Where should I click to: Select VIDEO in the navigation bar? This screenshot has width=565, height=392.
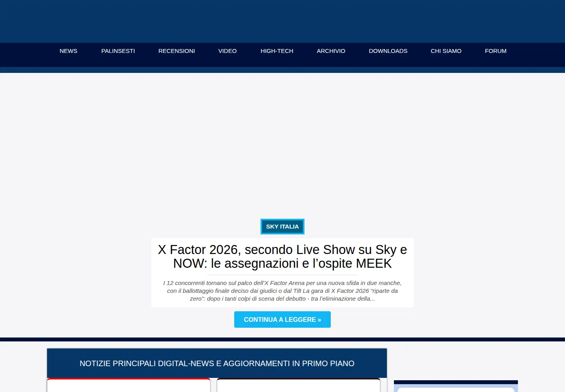pyautogui.click(x=228, y=51)
